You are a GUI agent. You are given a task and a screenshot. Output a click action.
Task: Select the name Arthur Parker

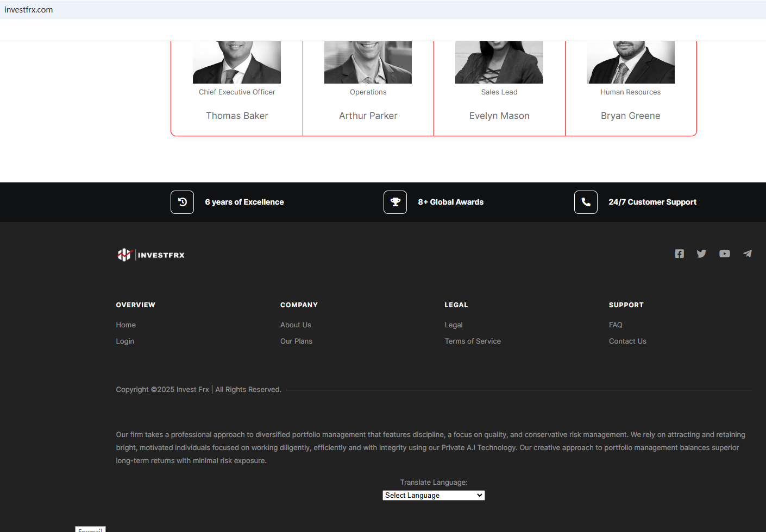pos(368,116)
